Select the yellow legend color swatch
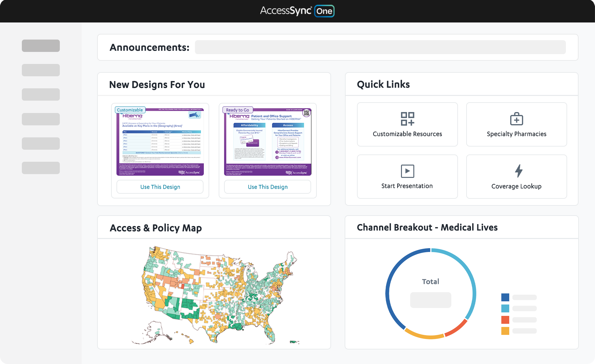The height and width of the screenshot is (364, 595). [505, 331]
